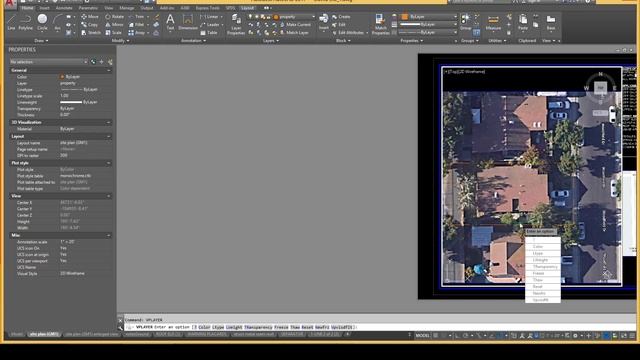This screenshot has height=360, width=640.
Task: Expand the Modify panel flyout
Action: (x=120, y=40)
